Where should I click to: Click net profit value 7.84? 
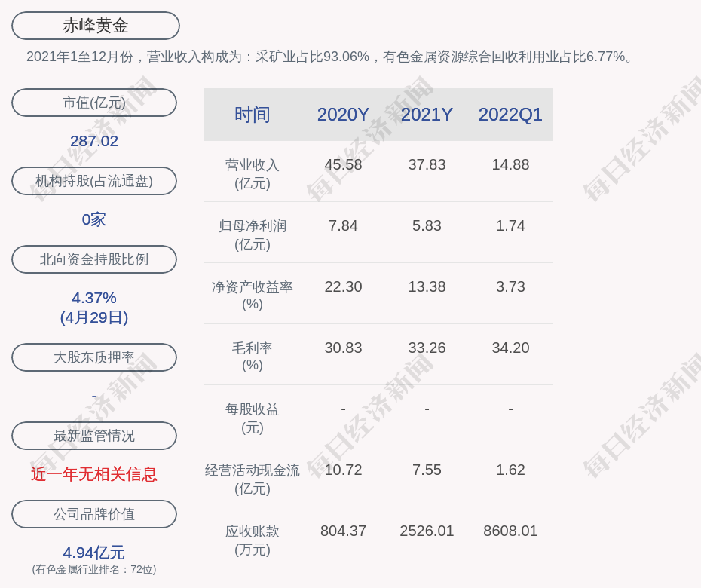[343, 226]
